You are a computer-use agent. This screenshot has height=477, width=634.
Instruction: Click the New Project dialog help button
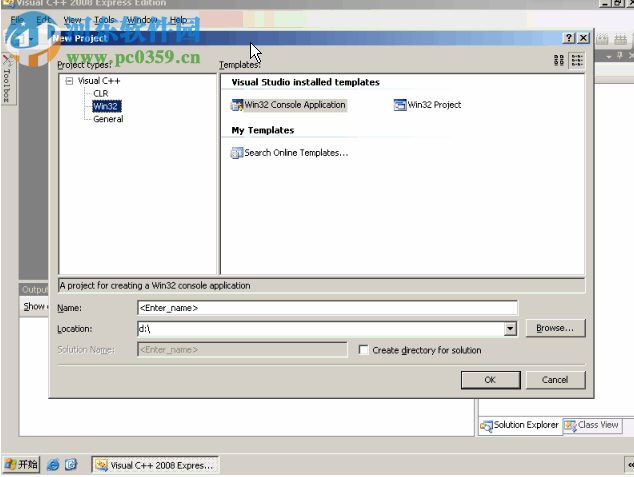point(569,38)
